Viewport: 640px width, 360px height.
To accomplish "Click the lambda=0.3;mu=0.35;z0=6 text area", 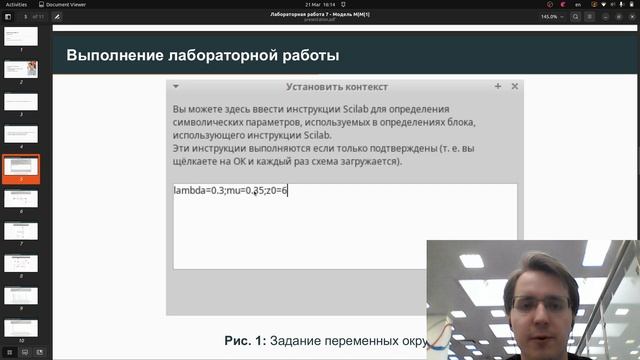I will pyautogui.click(x=345, y=226).
